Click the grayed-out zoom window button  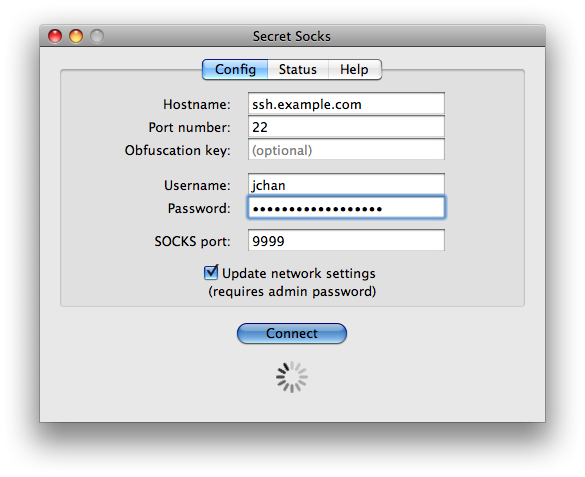pyautogui.click(x=97, y=36)
